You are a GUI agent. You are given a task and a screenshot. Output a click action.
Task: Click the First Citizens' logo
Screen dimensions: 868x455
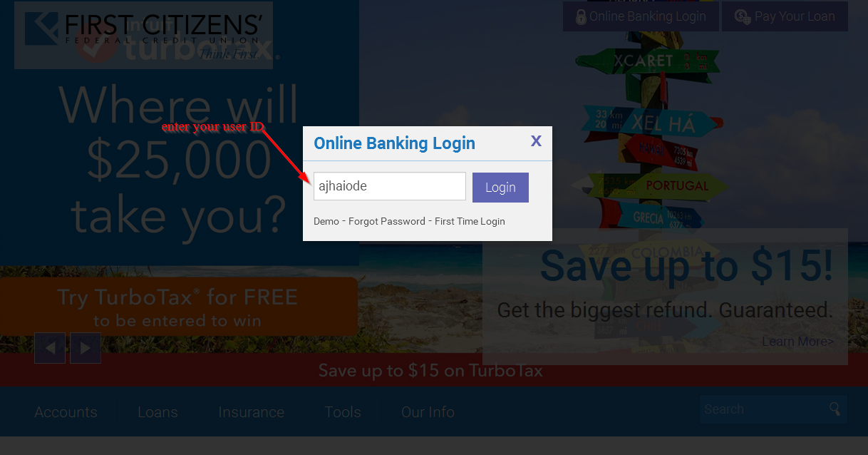tap(143, 35)
